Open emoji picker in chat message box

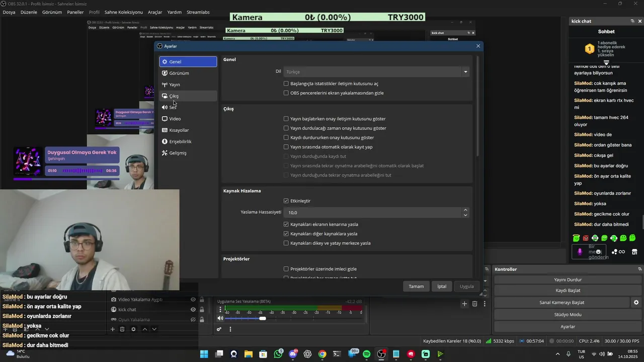pyautogui.click(x=598, y=251)
